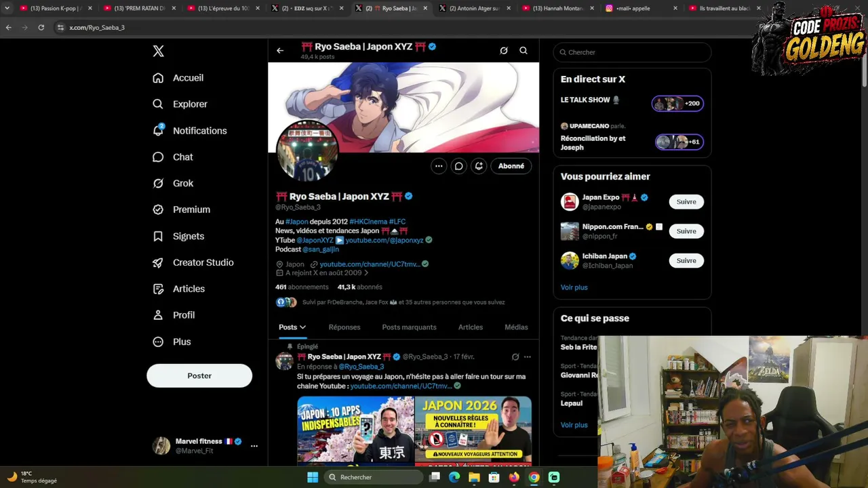Open the Signets bookmark icon

[x=158, y=237]
